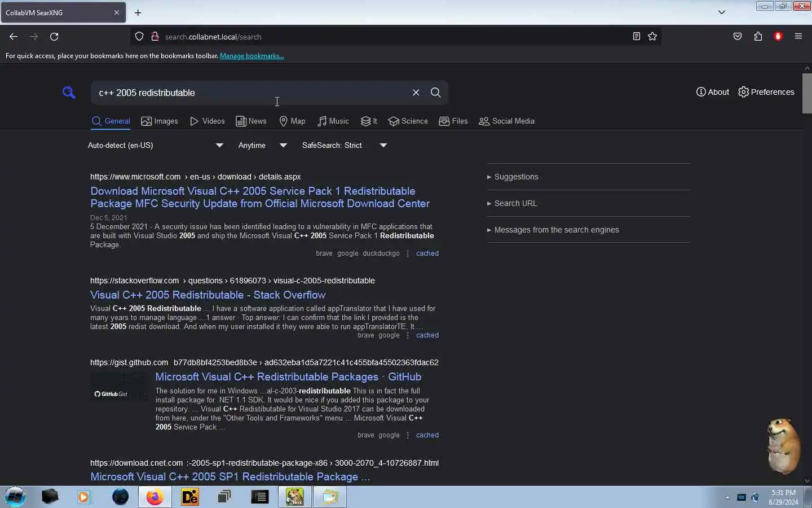Click the address bar URL field
This screenshot has width=812, height=508.
point(395,37)
